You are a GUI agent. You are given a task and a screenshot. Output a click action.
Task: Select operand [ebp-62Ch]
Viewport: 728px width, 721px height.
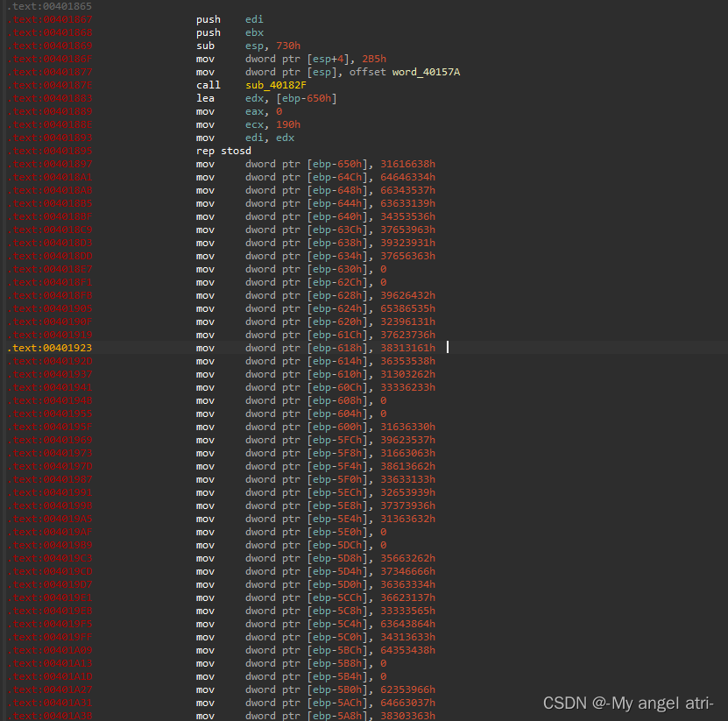point(337,282)
